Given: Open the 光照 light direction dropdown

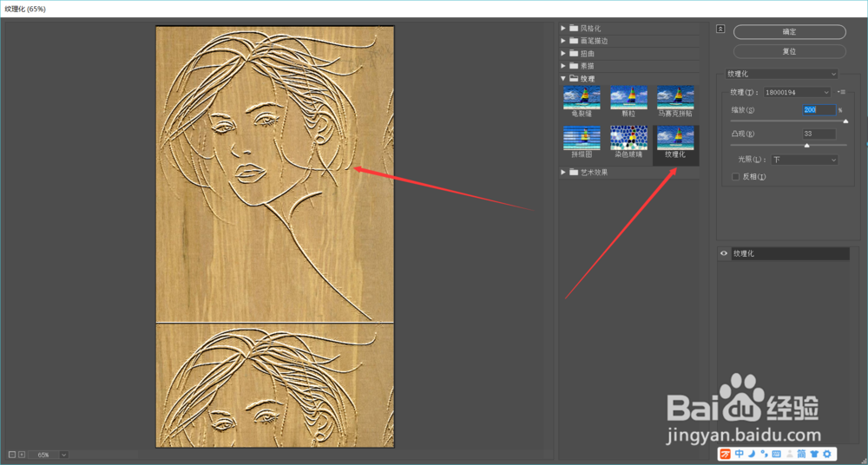Looking at the screenshot, I should 804,160.
